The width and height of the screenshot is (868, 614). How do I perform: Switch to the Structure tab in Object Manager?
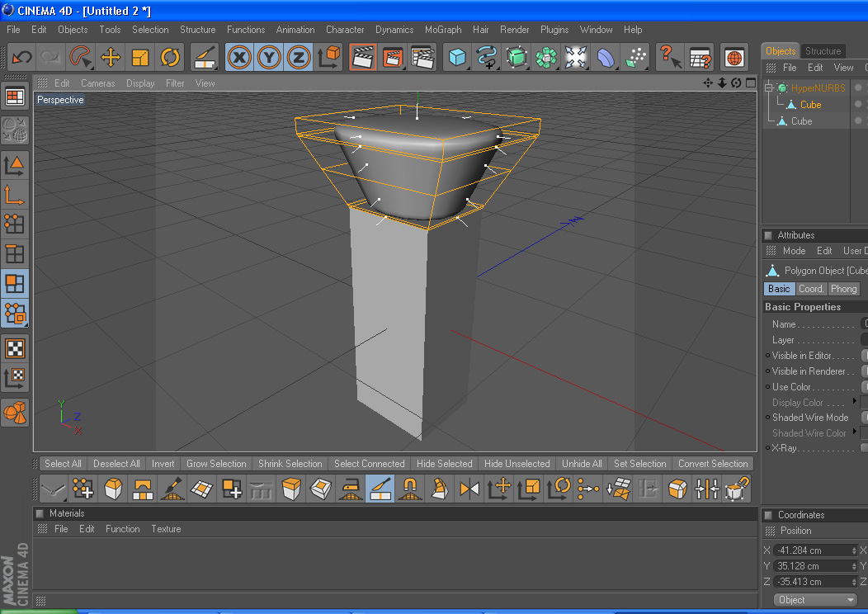point(823,51)
